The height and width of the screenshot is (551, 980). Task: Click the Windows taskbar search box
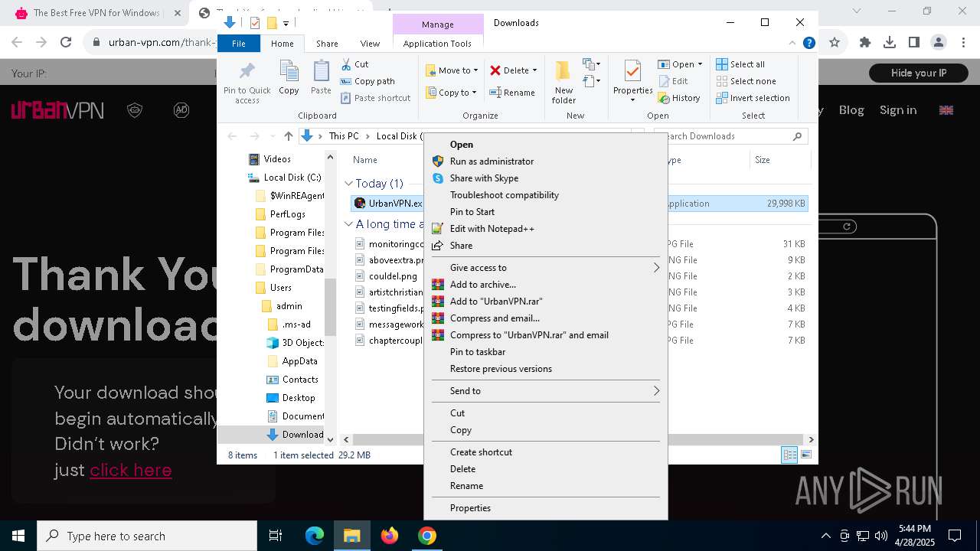[147, 536]
